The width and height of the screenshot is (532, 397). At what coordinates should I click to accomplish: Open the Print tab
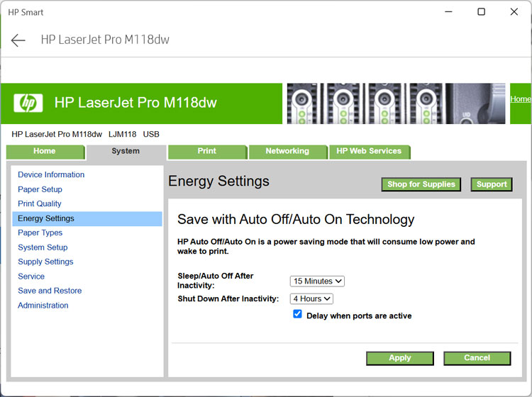tap(207, 151)
